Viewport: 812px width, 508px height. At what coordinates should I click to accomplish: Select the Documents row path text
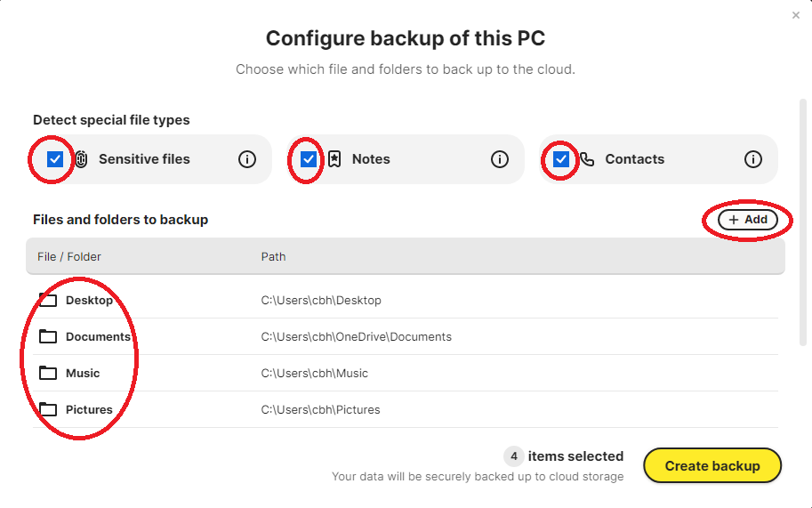pyautogui.click(x=356, y=336)
